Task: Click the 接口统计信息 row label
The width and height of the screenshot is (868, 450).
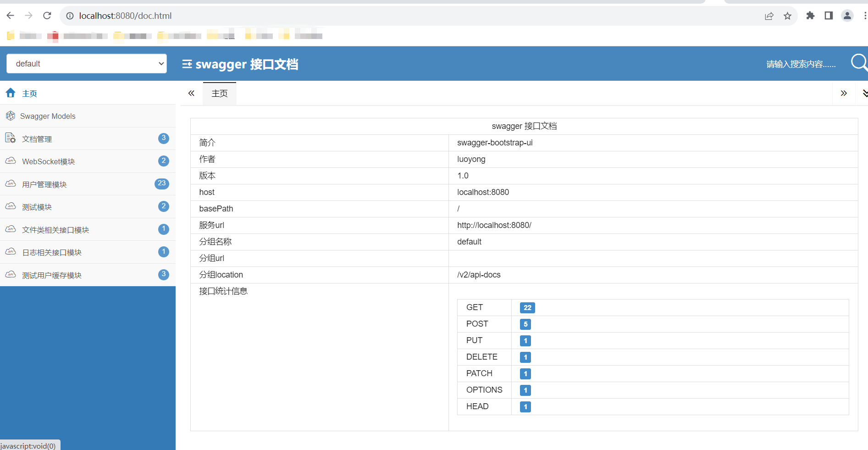Action: 223,291
